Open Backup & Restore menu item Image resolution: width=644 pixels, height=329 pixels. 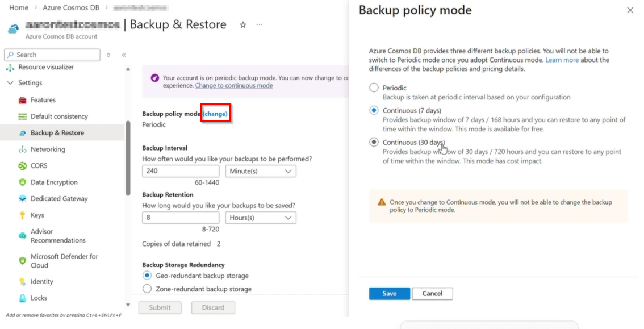(x=57, y=133)
